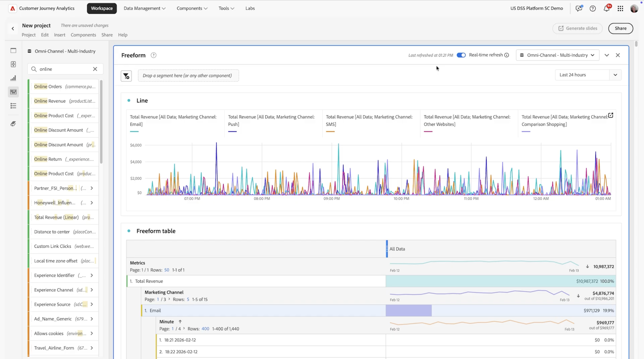
Task: Open the list icon in left rail
Action: click(13, 106)
